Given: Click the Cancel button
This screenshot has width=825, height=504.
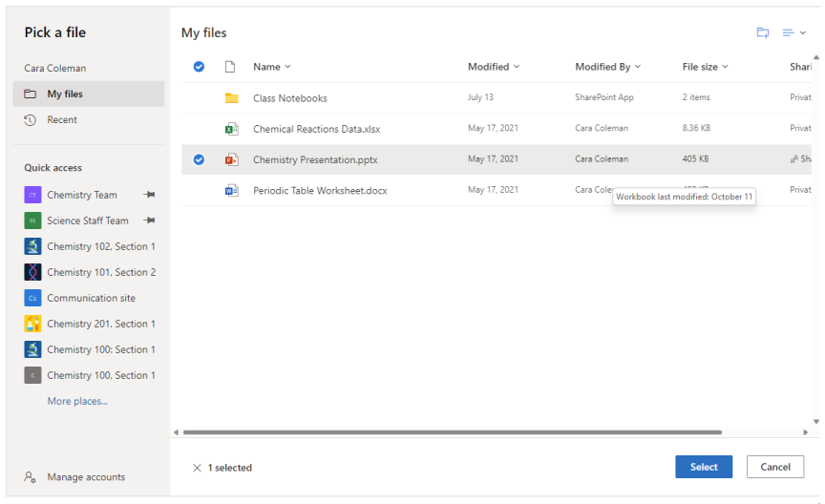Looking at the screenshot, I should pos(775,467).
